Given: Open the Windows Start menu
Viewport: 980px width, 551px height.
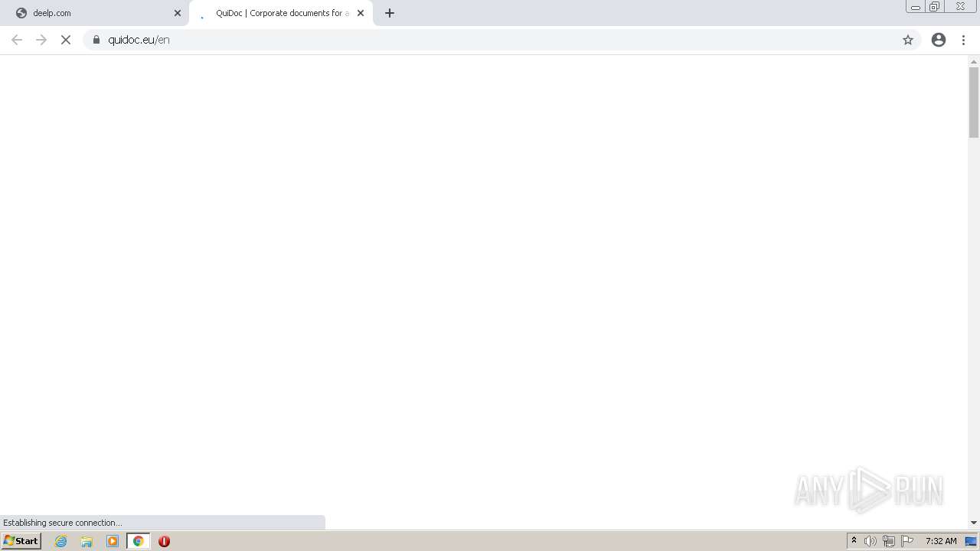Looking at the screenshot, I should point(21,541).
